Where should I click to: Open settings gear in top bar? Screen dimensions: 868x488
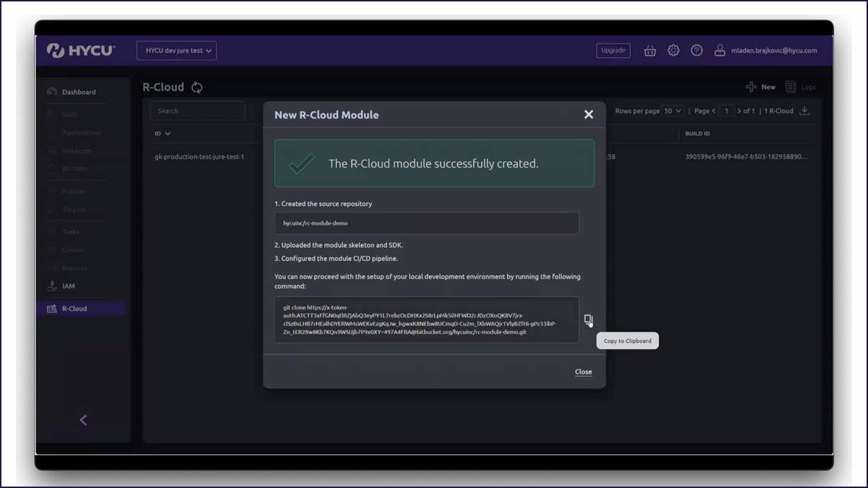click(x=673, y=51)
